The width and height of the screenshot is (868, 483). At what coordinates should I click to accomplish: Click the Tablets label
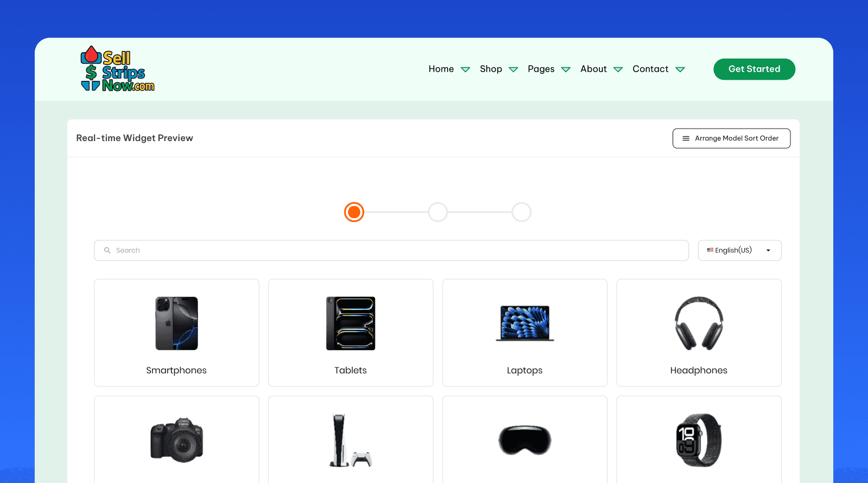coord(350,370)
